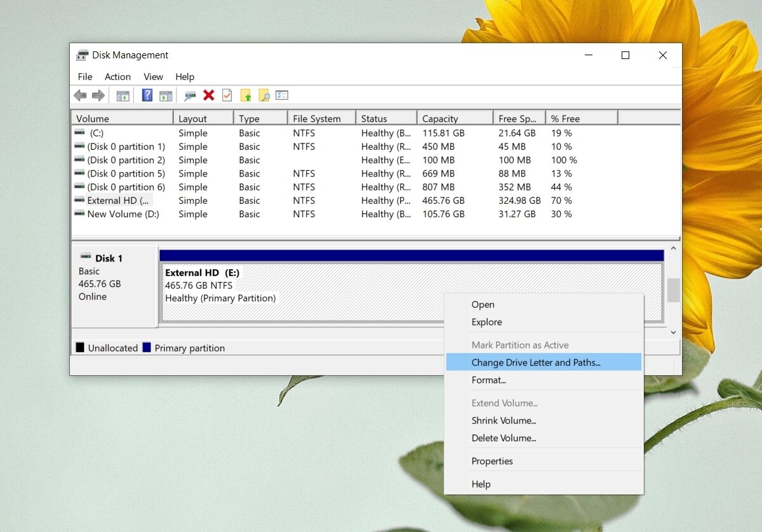
Task: Select Format from the context menu
Action: (488, 380)
